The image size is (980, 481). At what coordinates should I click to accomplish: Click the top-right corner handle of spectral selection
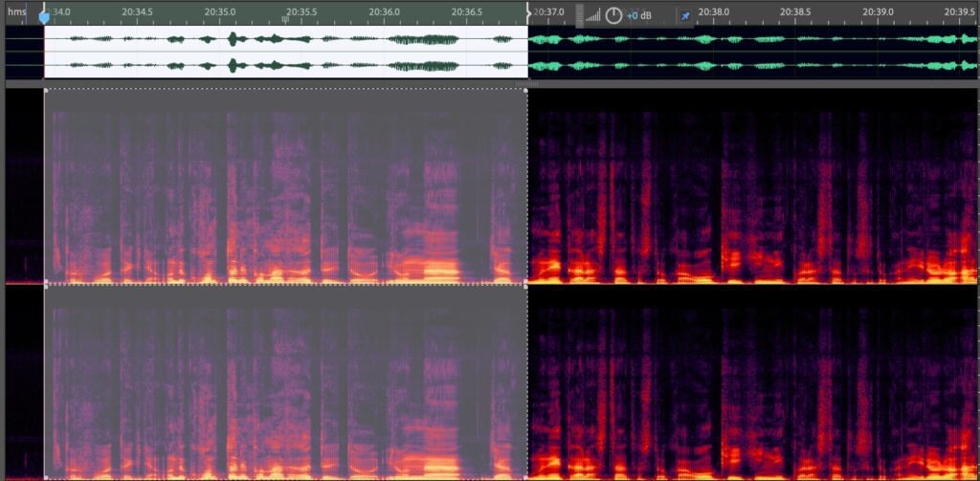pyautogui.click(x=525, y=91)
